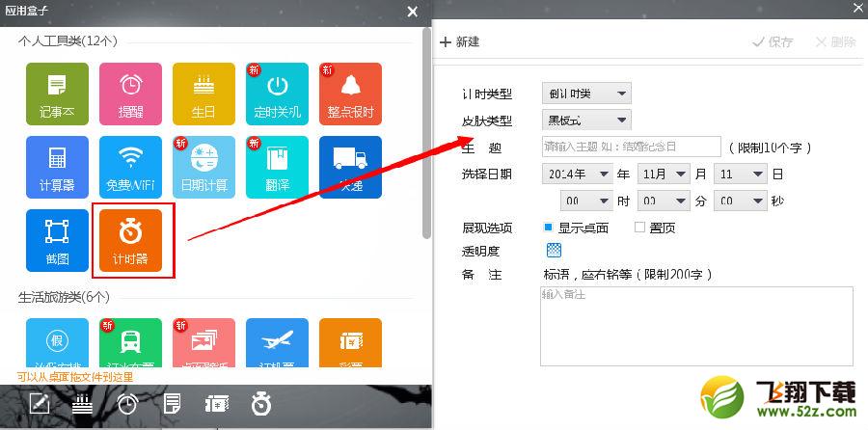This screenshot has height=430, width=868.
Task: Open the 快递 delivery truck tile
Action: point(350,167)
